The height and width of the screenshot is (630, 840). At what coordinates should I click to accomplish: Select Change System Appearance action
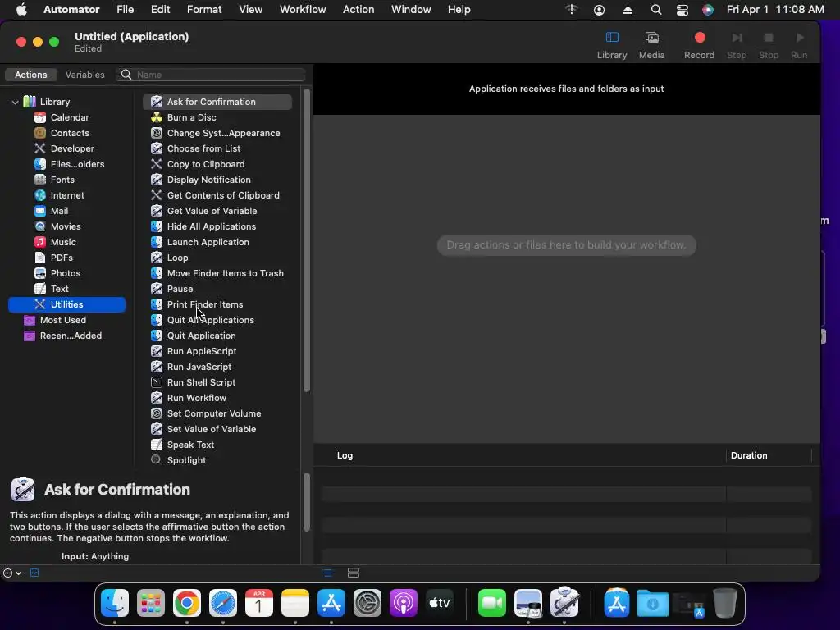tap(217, 133)
